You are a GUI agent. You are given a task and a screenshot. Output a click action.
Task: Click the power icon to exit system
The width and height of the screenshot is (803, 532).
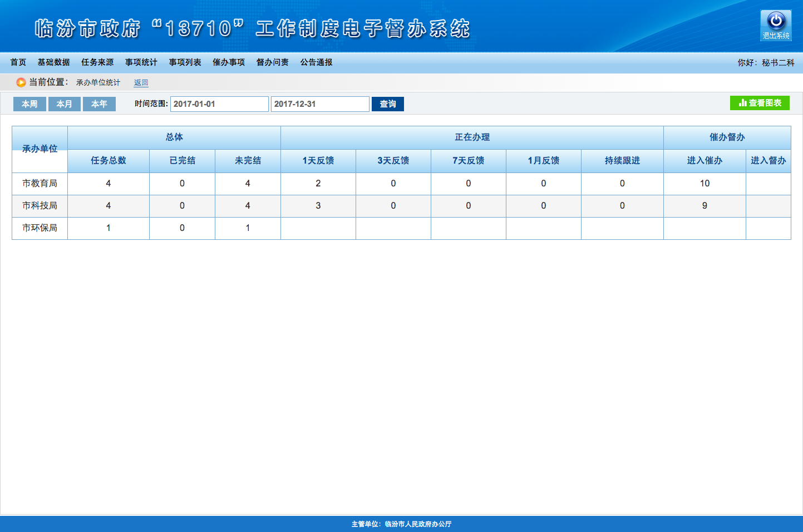(776, 22)
